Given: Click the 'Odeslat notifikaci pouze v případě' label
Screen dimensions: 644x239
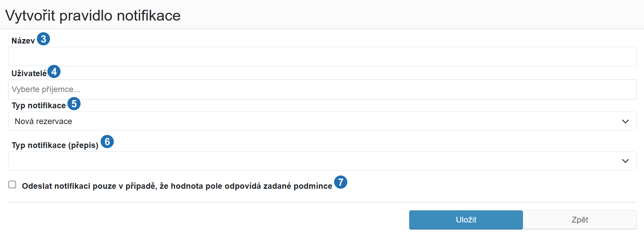Looking at the screenshot, I should coord(177,186).
